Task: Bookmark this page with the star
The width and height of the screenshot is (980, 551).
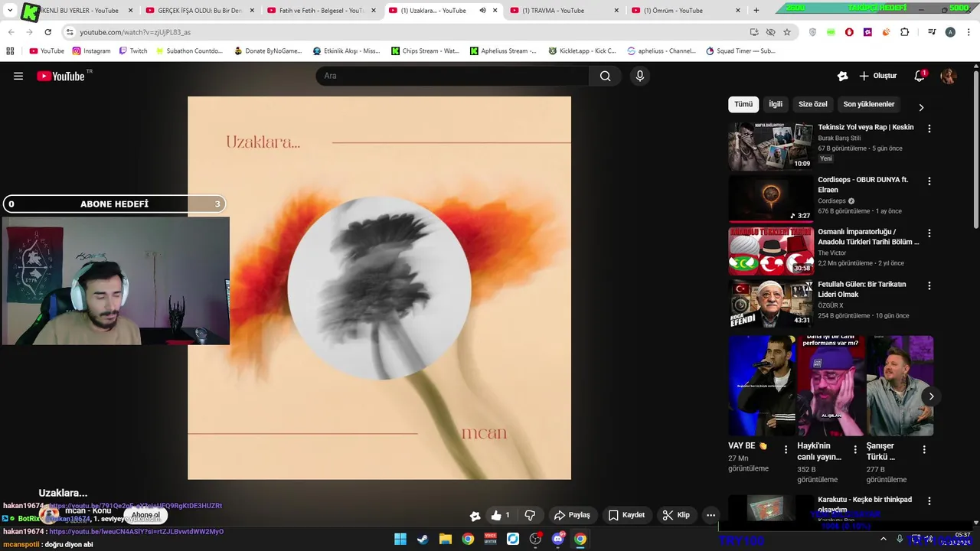Action: 786,32
